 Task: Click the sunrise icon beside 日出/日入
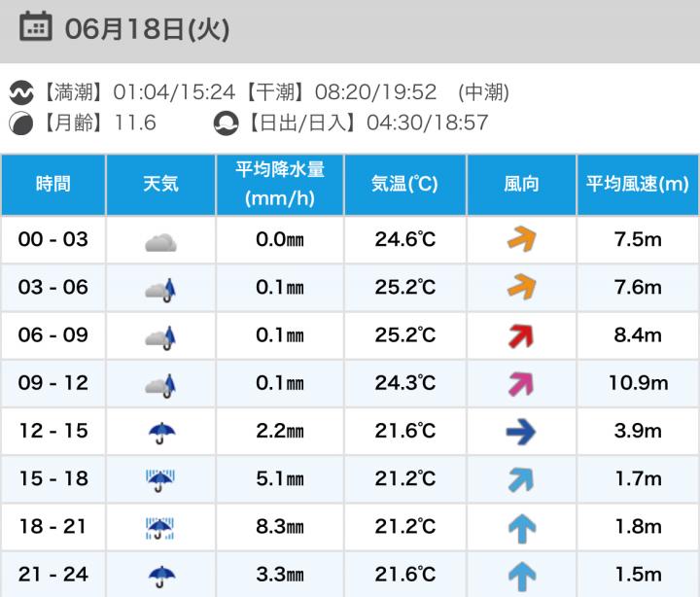point(224,123)
